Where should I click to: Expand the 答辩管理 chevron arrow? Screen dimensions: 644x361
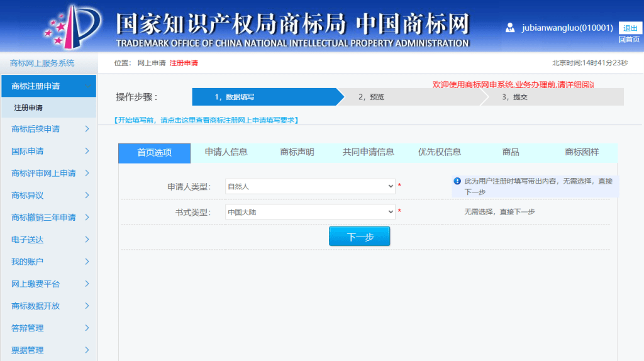point(87,328)
